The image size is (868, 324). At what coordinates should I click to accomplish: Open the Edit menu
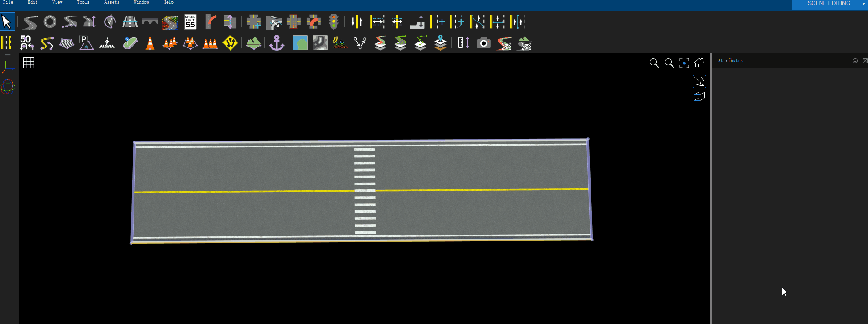pyautogui.click(x=33, y=2)
